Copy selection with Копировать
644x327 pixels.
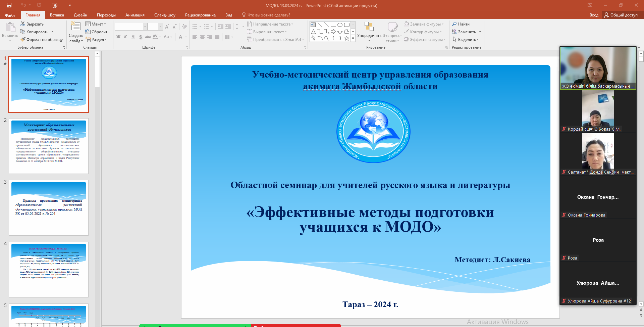click(35, 32)
